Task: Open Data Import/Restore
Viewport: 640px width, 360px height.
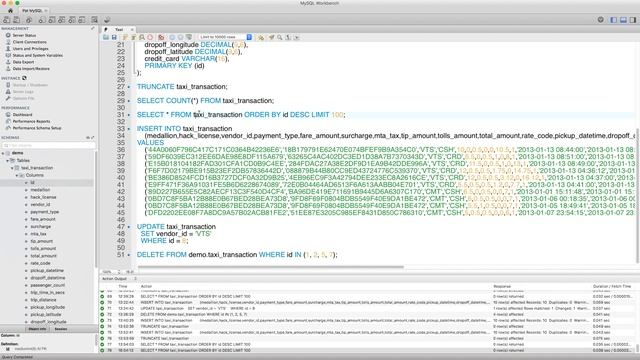Action: coord(31,69)
